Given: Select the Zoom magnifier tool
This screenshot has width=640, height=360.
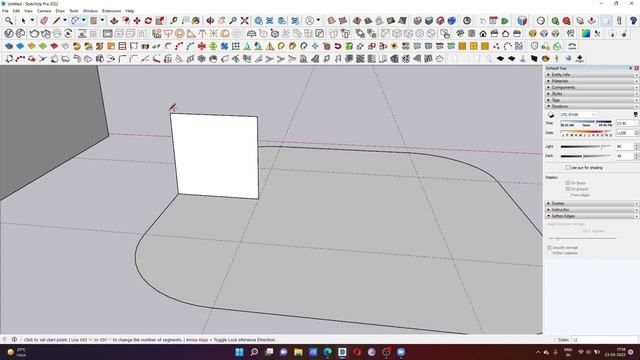Looking at the screenshot, I should tap(233, 20).
